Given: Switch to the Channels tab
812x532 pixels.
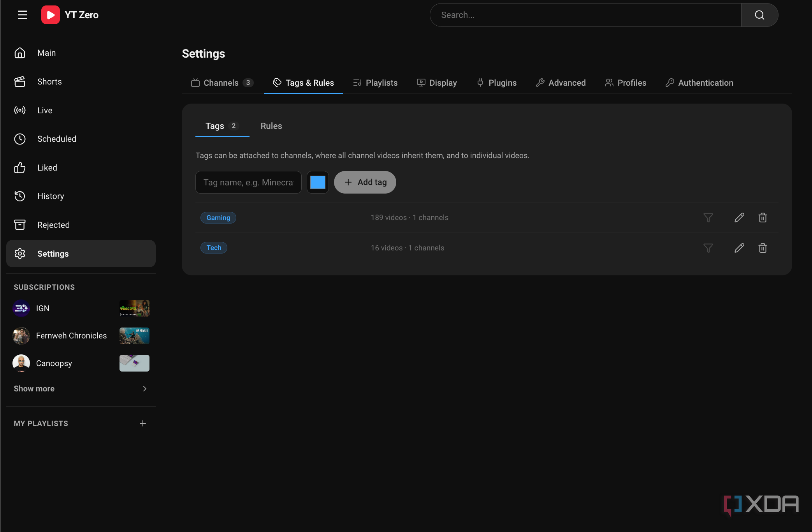Looking at the screenshot, I should pyautogui.click(x=222, y=83).
